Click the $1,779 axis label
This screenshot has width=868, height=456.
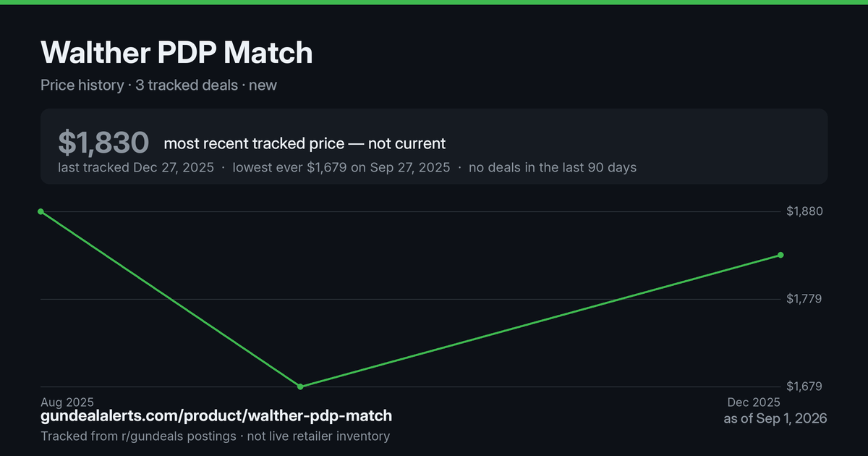(804, 299)
